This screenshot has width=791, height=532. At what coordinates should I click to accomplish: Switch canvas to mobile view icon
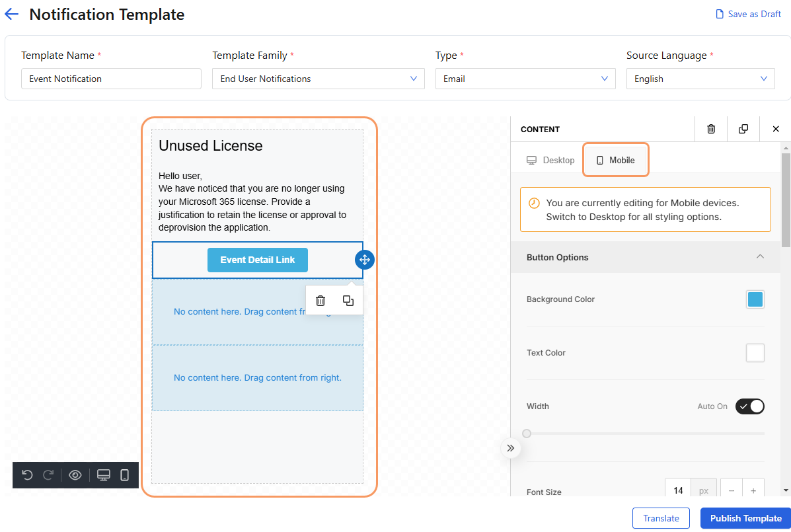coord(125,475)
